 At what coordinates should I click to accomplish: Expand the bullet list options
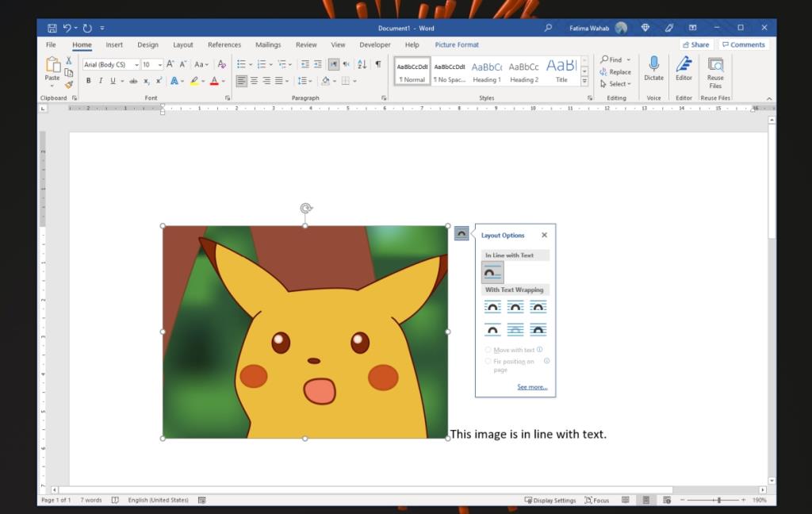(x=250, y=64)
